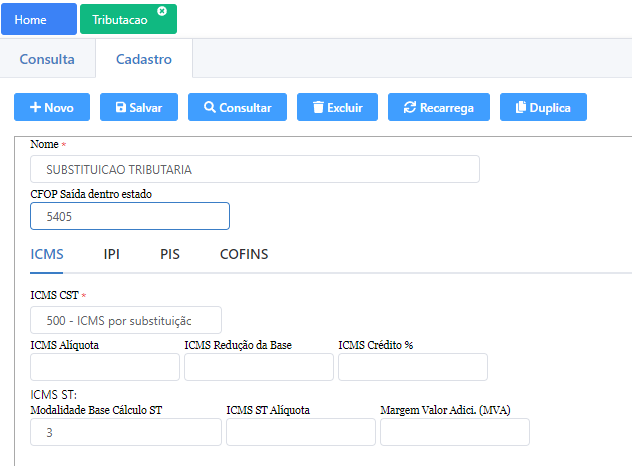Select the ICMS tax tab

(47, 254)
